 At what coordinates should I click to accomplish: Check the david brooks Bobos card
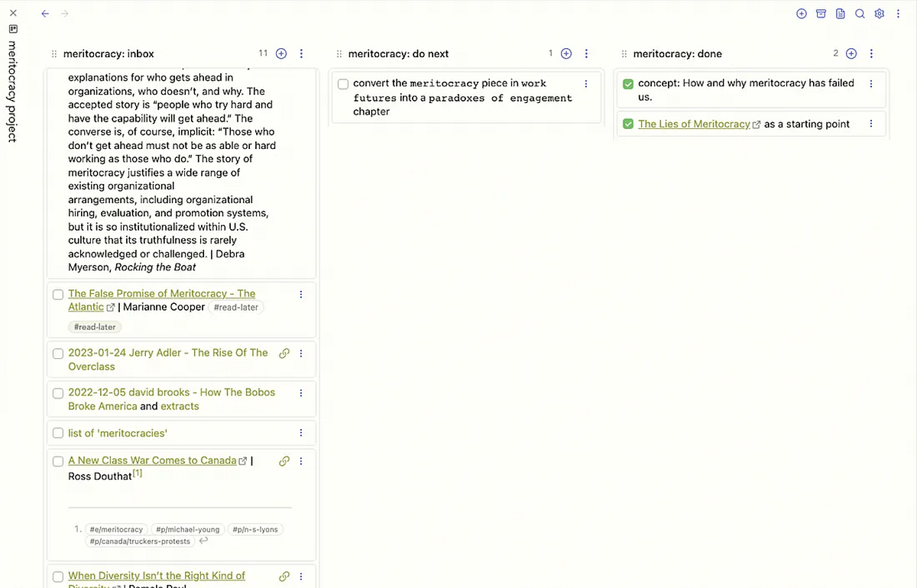coord(58,393)
